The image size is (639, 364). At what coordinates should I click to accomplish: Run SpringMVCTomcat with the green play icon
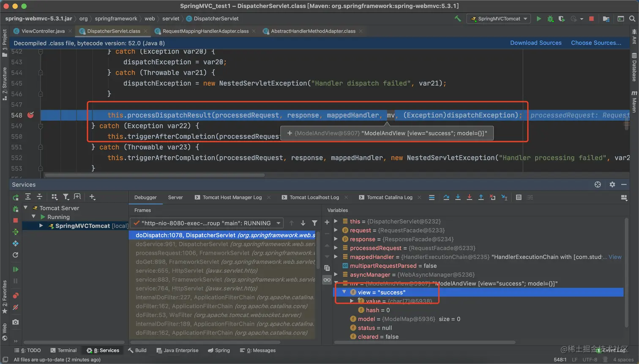coord(539,19)
